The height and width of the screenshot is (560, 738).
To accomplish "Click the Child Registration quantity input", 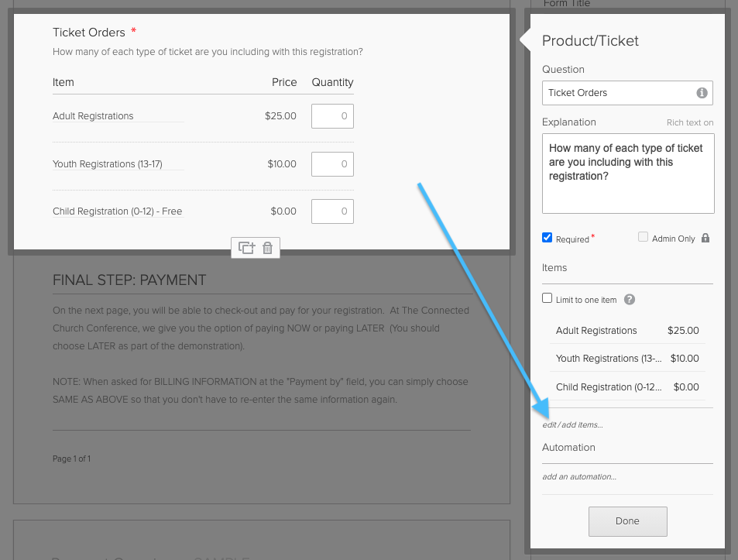I will [x=332, y=211].
